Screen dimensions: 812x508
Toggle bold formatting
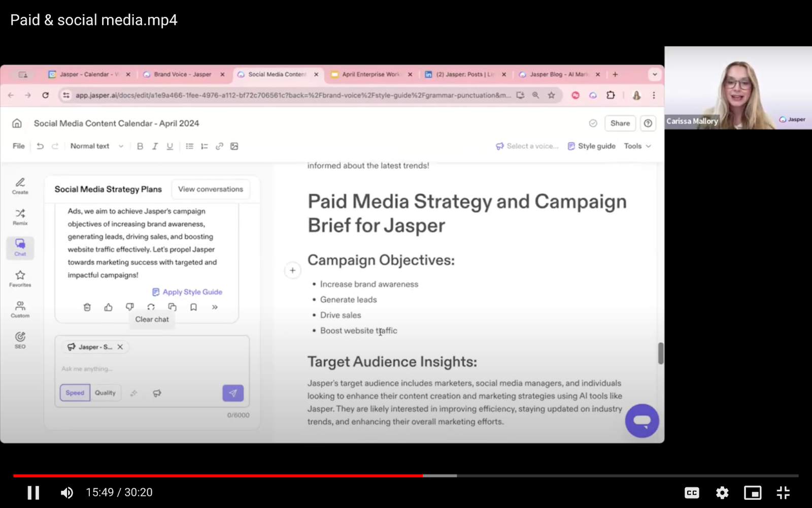[x=140, y=146]
